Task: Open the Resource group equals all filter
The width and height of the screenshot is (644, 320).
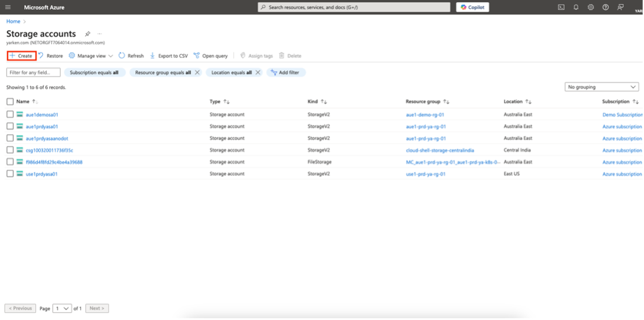Action: (x=163, y=72)
